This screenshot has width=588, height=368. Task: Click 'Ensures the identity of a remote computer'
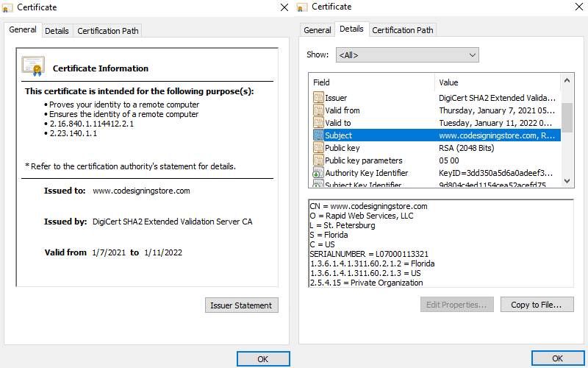pyautogui.click(x=123, y=114)
